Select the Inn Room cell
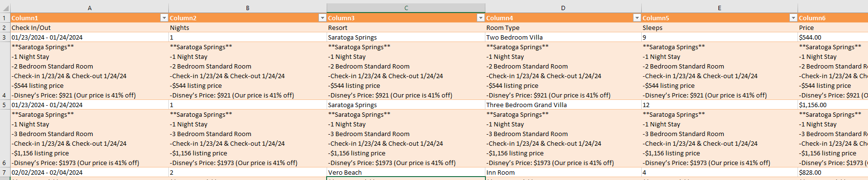 [x=563, y=172]
